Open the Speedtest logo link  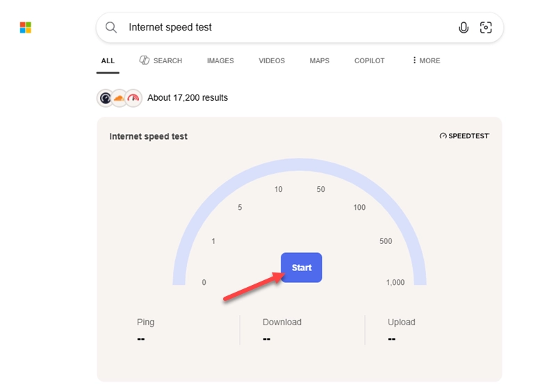[x=464, y=136]
